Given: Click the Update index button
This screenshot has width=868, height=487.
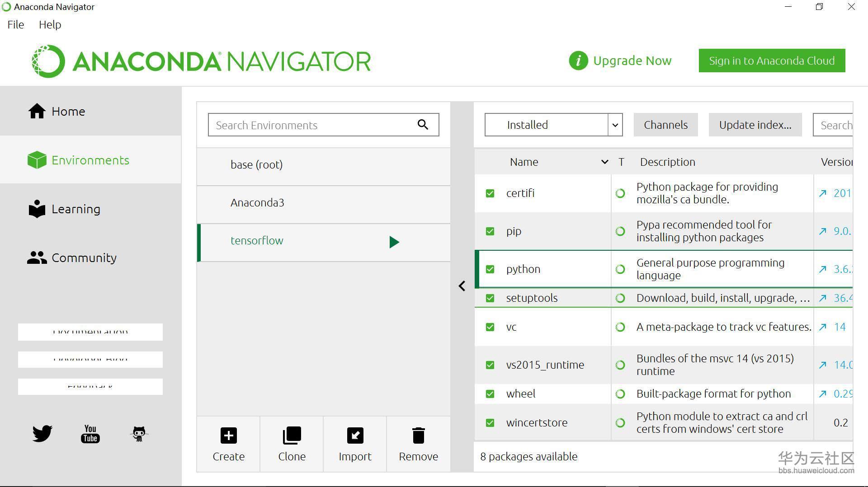Looking at the screenshot, I should (755, 125).
